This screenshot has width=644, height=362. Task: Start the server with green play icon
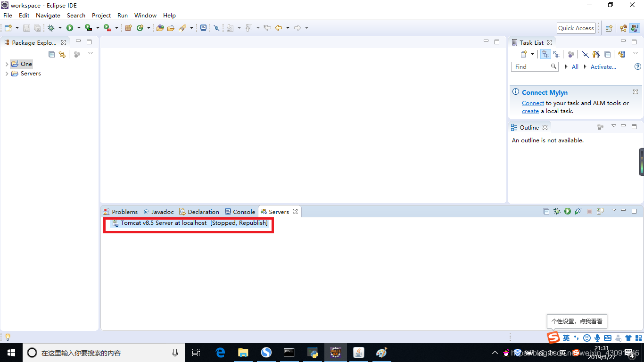tap(568, 211)
